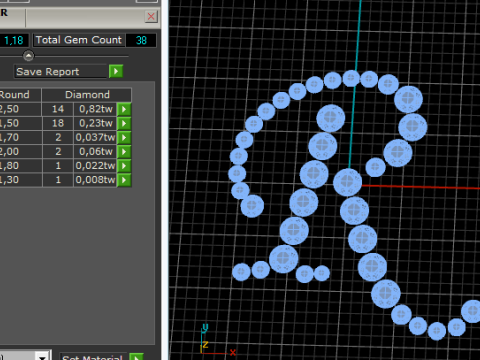This screenshot has height=360, width=480.
Task: Select the 0,008tw weight cell
Action: (95, 180)
